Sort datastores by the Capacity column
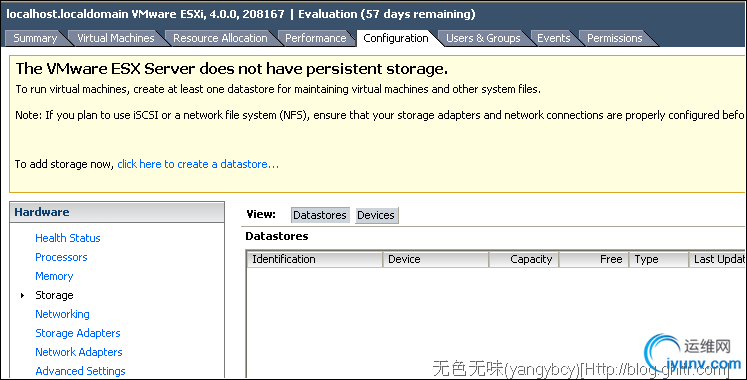This screenshot has width=747, height=380. pyautogui.click(x=524, y=259)
